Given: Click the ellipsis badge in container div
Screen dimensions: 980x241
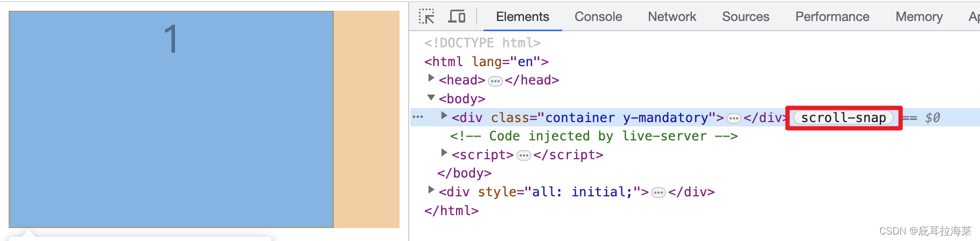Looking at the screenshot, I should point(733,118).
